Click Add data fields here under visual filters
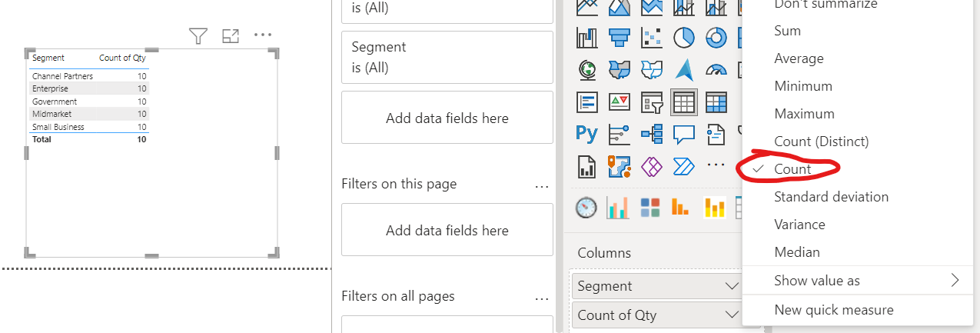980x333 pixels. [447, 118]
